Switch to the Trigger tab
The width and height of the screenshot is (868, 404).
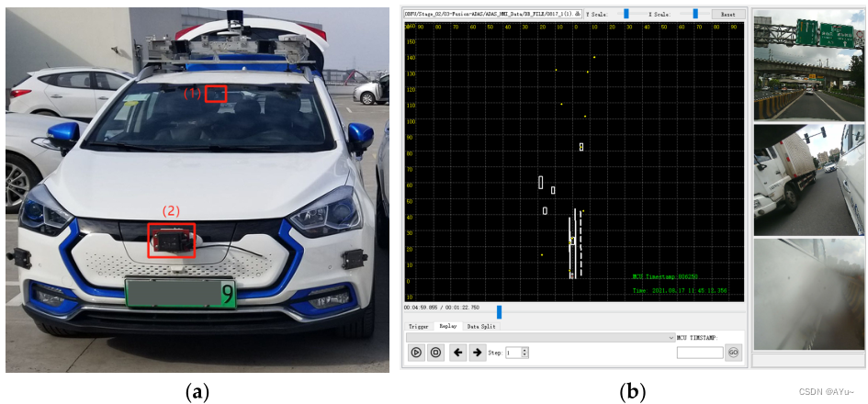[x=419, y=327]
